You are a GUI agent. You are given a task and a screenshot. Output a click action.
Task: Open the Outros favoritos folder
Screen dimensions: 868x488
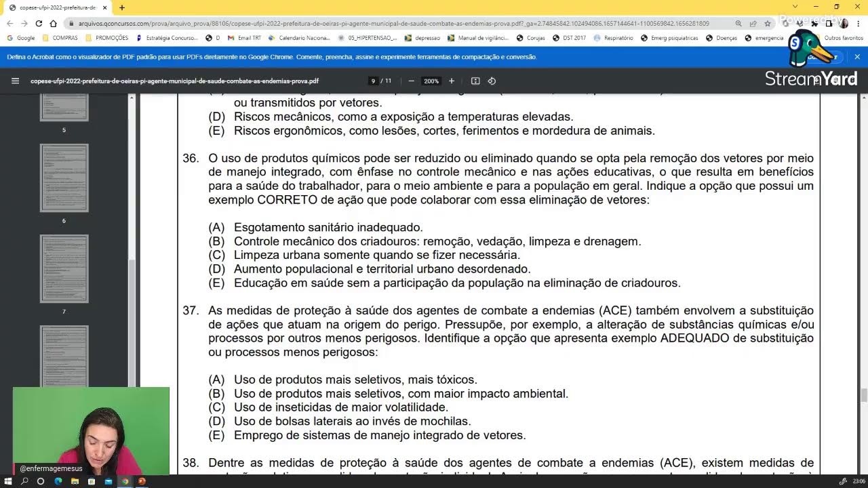[x=841, y=38]
